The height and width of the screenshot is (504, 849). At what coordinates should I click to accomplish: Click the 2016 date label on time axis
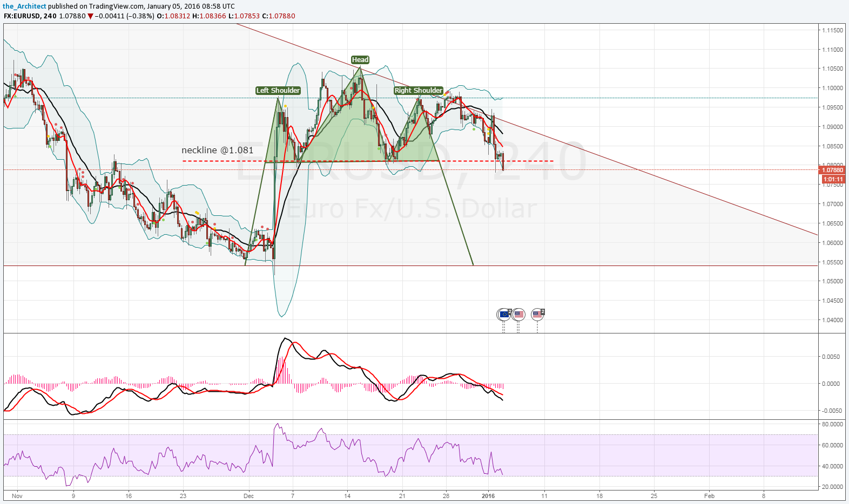(488, 495)
